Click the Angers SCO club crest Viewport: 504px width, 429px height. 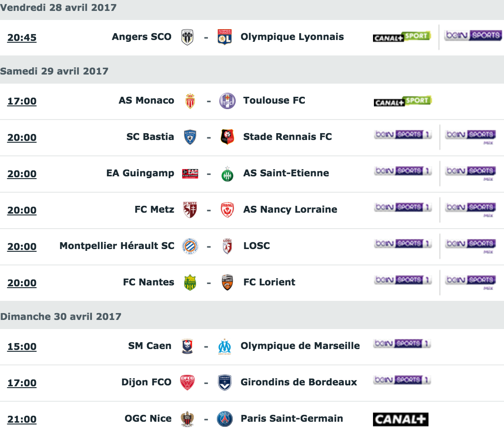point(187,37)
